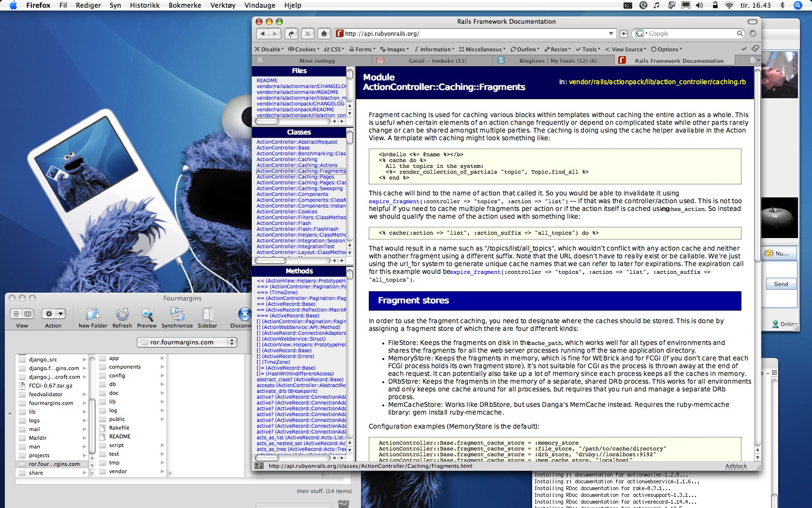Switch to column view in Fourmargins
This screenshot has height=508, width=812.
28,314
